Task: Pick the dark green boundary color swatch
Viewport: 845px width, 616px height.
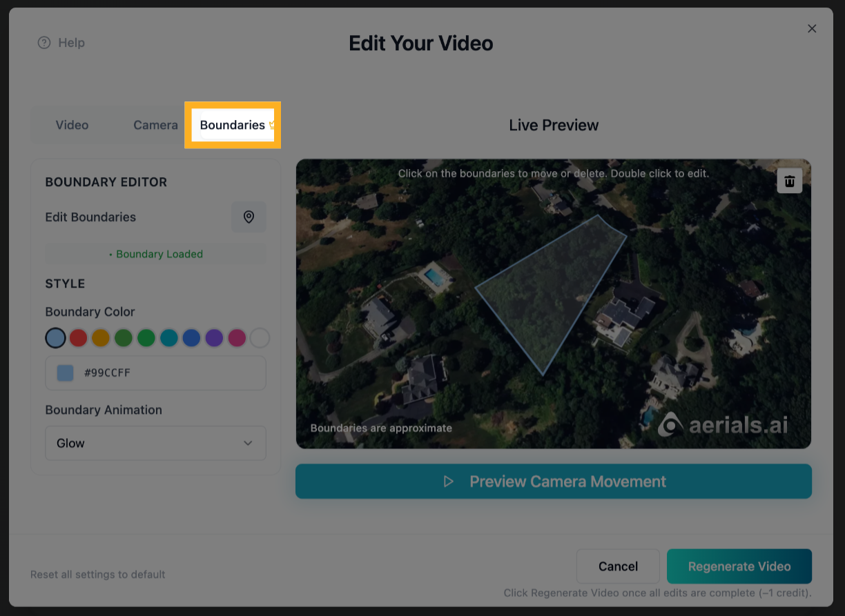Action: 124,338
